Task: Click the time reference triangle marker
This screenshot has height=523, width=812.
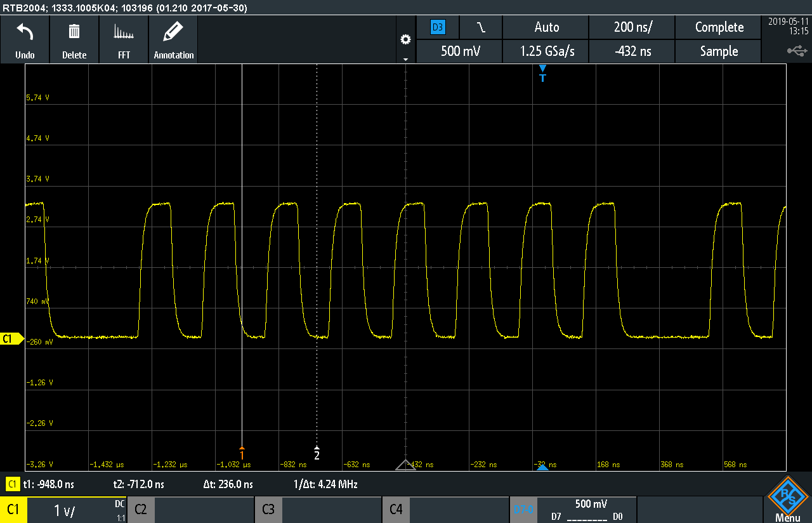Action: [405, 465]
